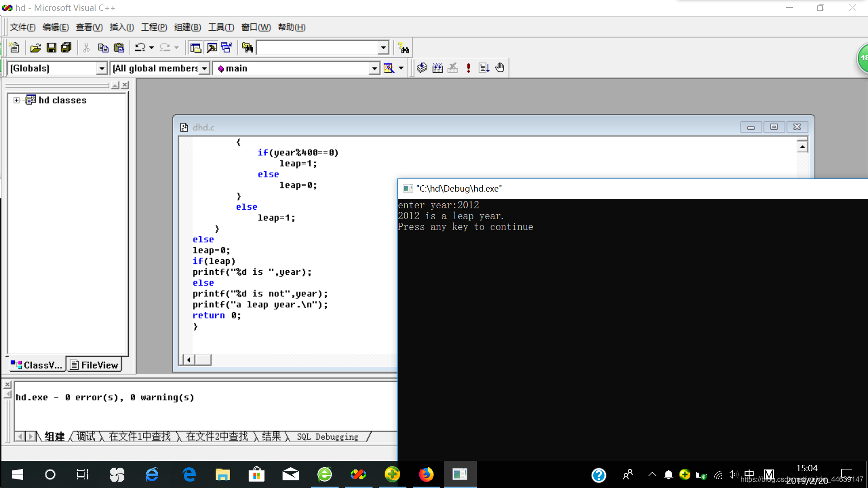Expand the hd classes tree node
Viewport: 868px width, 488px height.
(17, 100)
